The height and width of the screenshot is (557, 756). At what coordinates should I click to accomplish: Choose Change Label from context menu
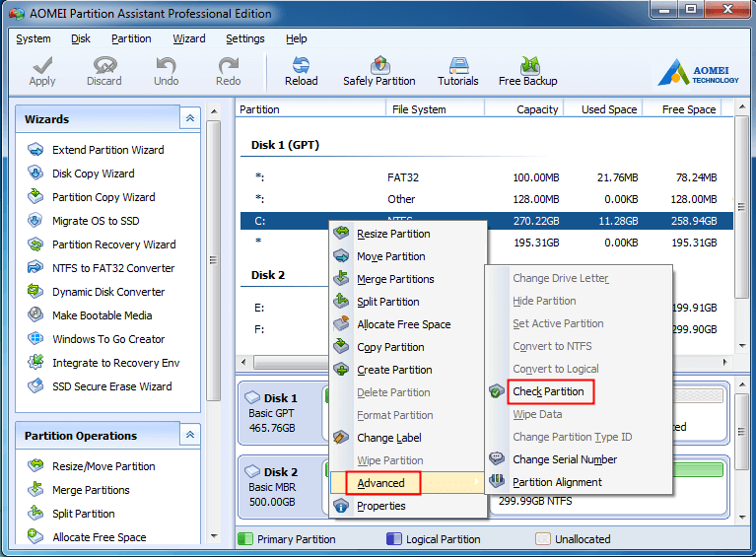[407, 438]
